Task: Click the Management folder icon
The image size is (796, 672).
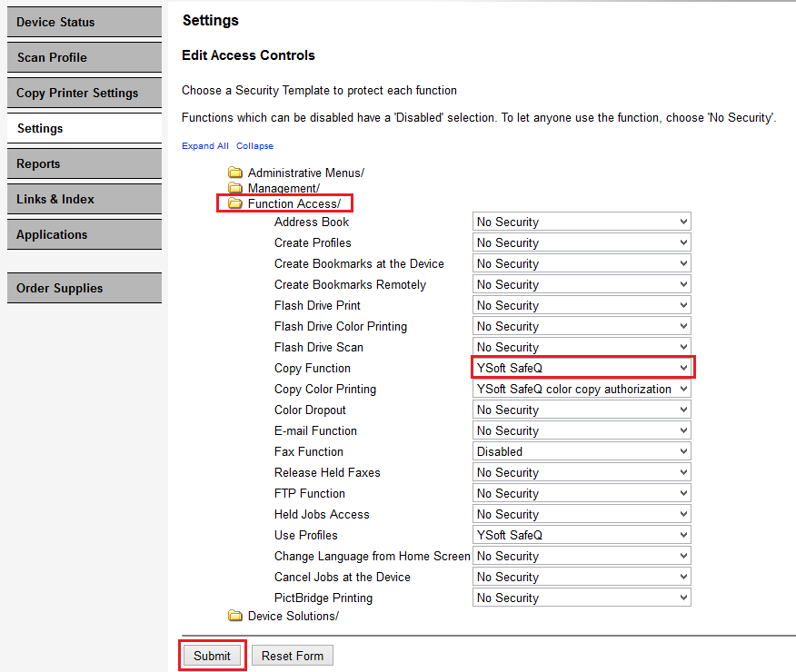Action: click(235, 188)
